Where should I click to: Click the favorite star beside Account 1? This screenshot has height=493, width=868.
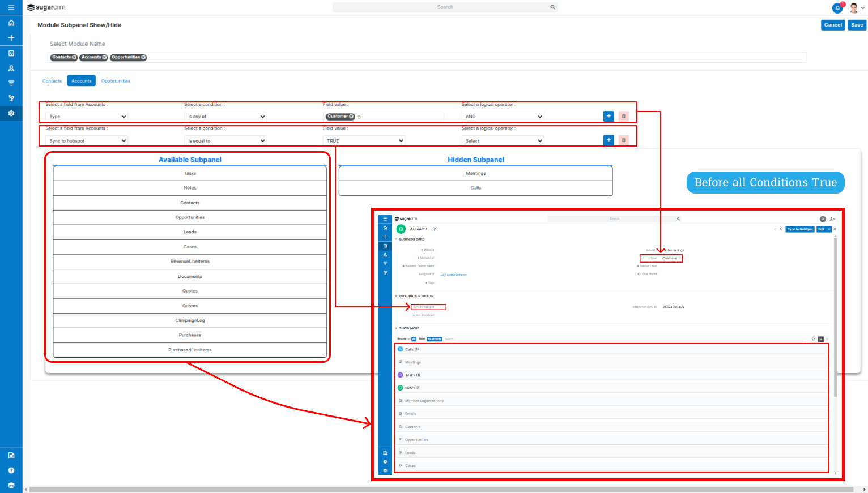tap(435, 229)
